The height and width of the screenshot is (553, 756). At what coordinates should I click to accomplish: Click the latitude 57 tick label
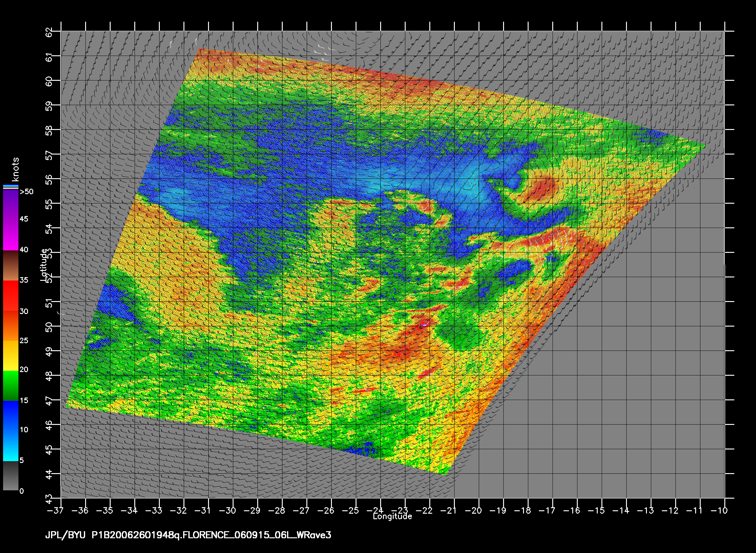coord(49,156)
